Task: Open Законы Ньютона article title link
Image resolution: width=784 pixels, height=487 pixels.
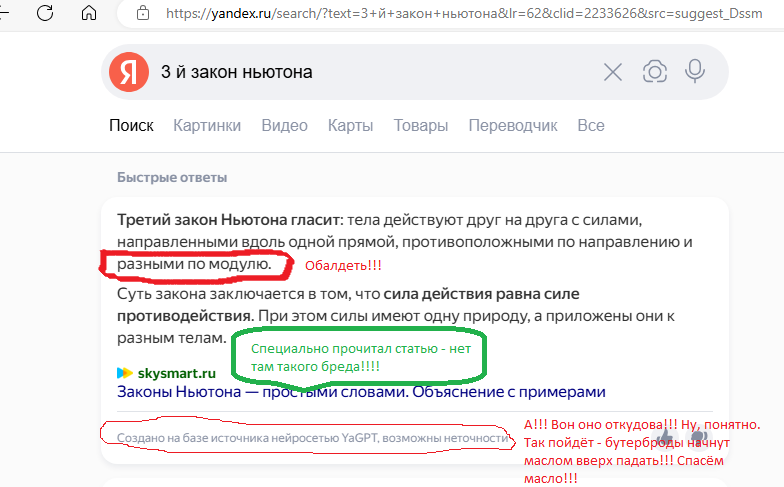Action: [361, 392]
